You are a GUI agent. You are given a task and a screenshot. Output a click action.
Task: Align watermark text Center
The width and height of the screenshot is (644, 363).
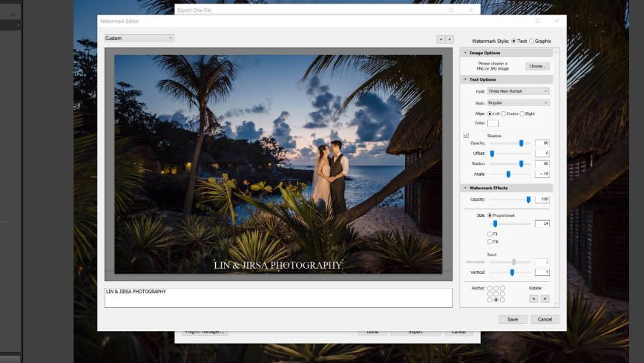coord(503,114)
